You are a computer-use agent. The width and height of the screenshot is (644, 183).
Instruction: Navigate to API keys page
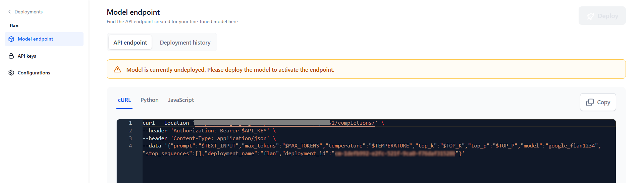coord(27,56)
